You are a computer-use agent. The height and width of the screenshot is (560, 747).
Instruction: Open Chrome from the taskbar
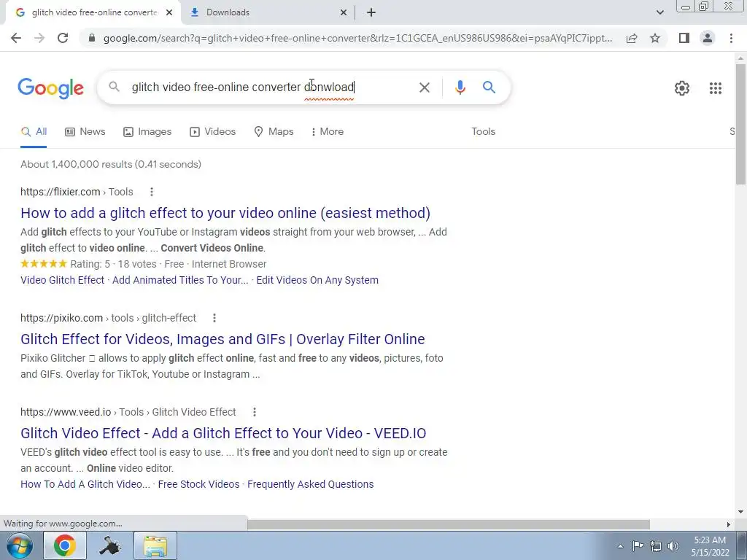[x=65, y=545]
